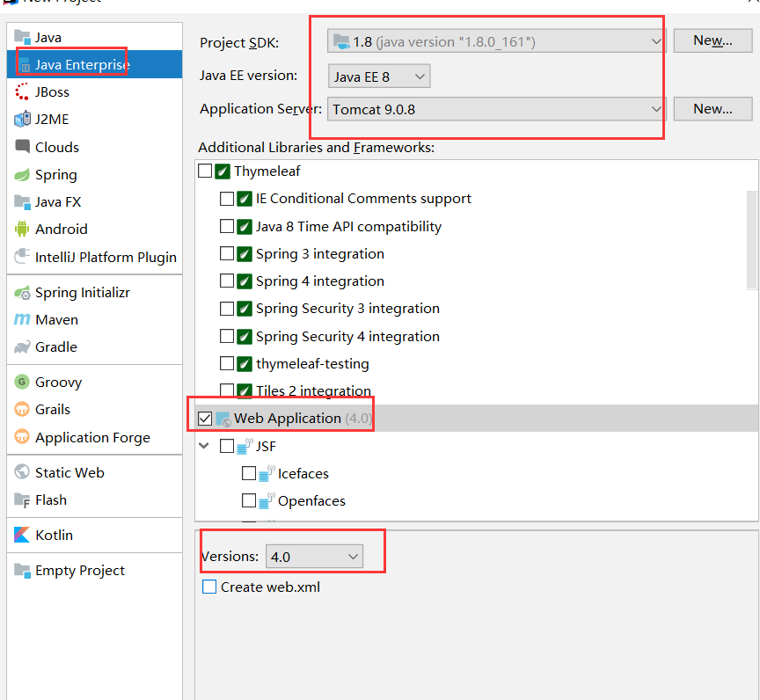Select the Clouds icon
Screen dimensions: 760x700
pos(22,146)
